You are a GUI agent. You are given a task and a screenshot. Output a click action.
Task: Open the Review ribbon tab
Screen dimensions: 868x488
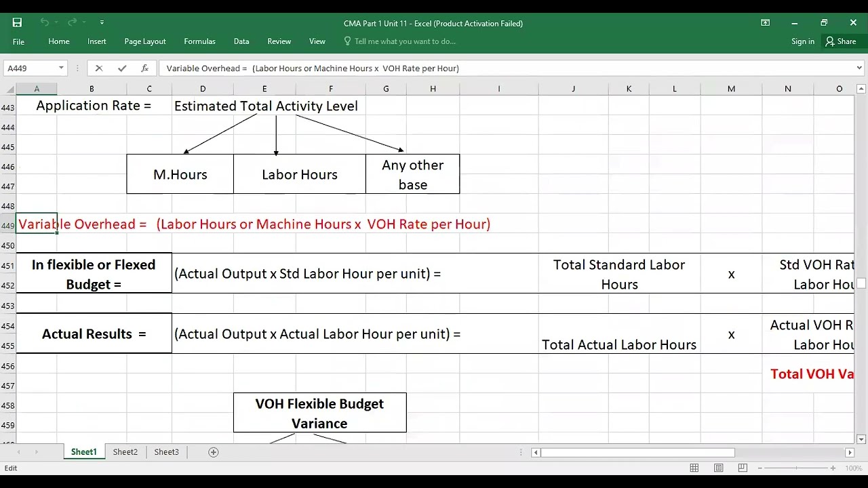click(x=279, y=41)
